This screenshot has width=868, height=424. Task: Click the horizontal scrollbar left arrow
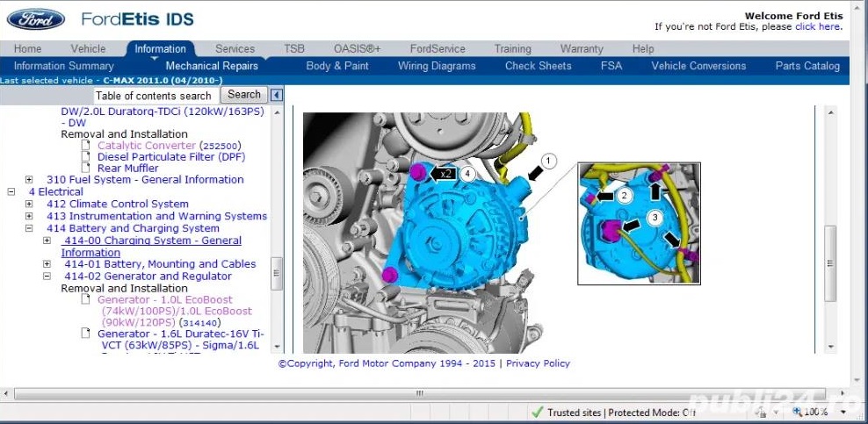[x=6, y=393]
